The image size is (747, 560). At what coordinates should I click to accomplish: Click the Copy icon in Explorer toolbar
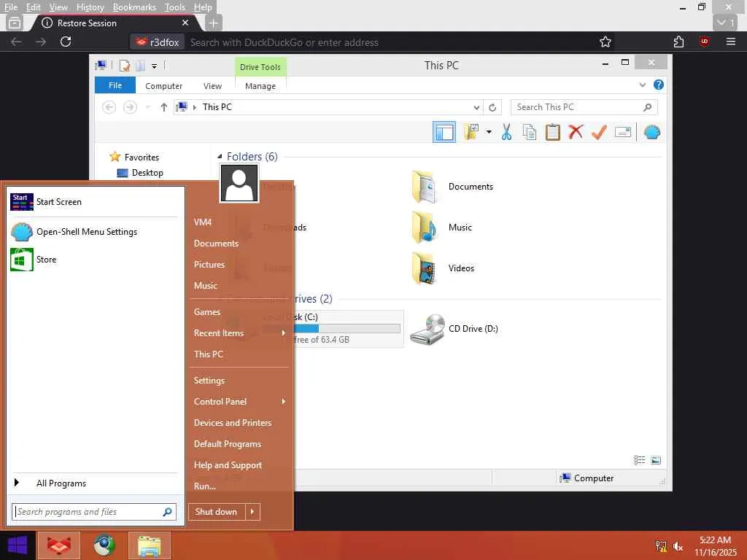click(x=530, y=132)
